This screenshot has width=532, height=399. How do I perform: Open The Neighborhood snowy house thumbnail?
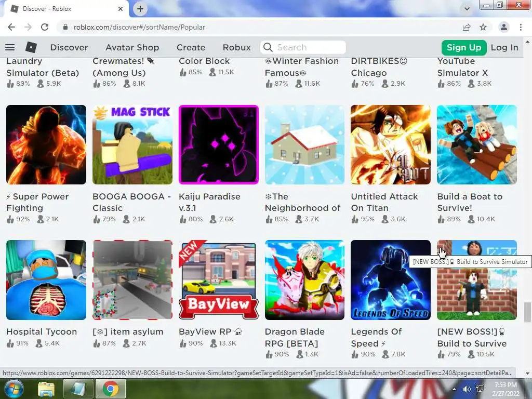pos(304,144)
